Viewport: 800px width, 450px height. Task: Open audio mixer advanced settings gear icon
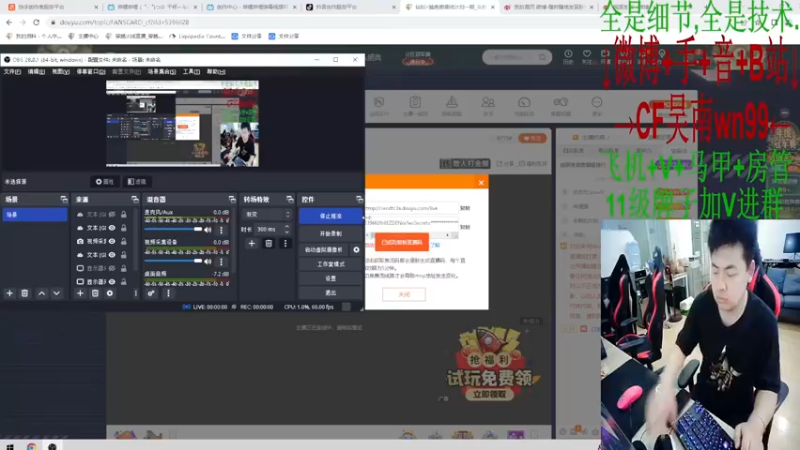(x=151, y=293)
